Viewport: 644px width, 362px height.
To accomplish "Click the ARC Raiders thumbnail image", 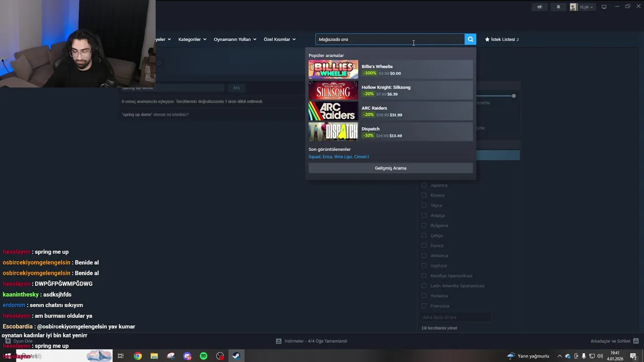I will coord(333,111).
